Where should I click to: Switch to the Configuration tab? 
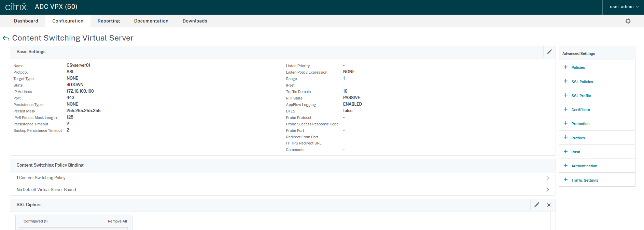tap(68, 21)
